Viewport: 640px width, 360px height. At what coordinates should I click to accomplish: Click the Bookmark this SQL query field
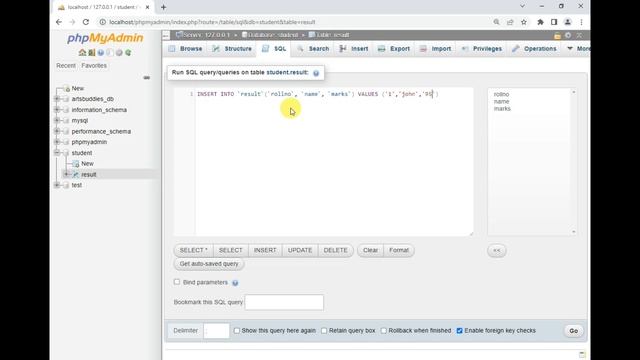pyautogui.click(x=284, y=302)
